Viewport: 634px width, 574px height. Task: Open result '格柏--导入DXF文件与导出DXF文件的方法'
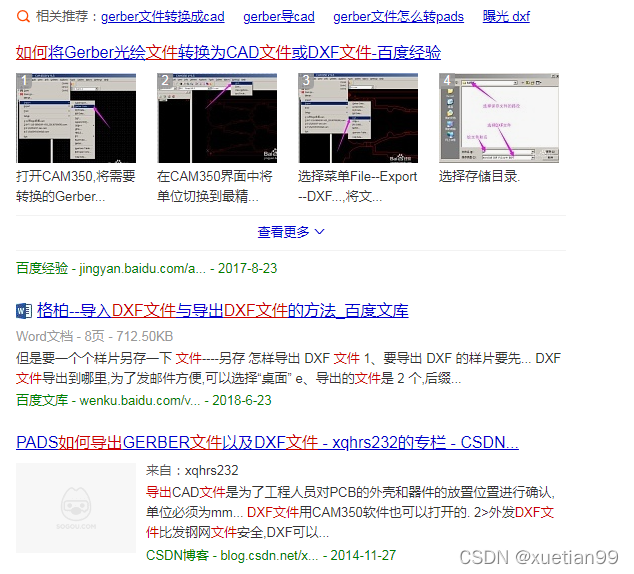click(x=223, y=311)
